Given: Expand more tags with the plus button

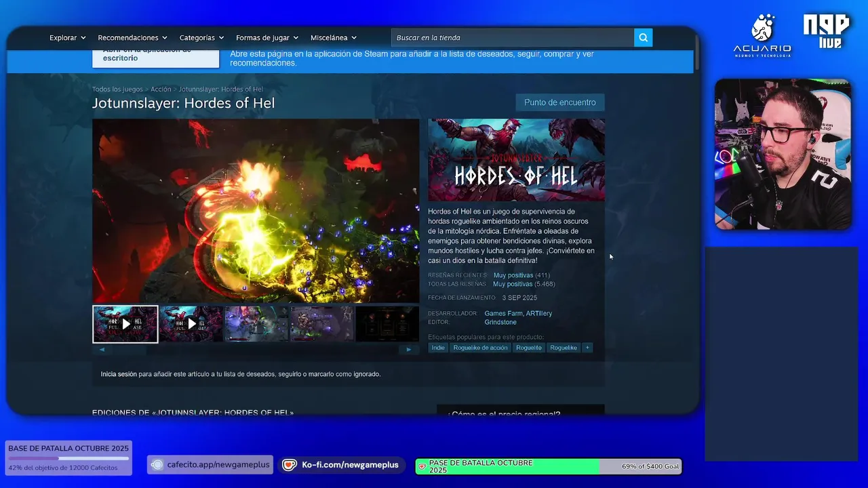Looking at the screenshot, I should point(587,348).
